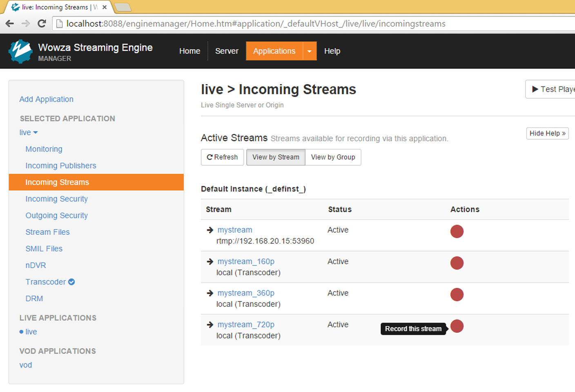Open SMIL Files in the sidebar
575x392 pixels.
(44, 249)
